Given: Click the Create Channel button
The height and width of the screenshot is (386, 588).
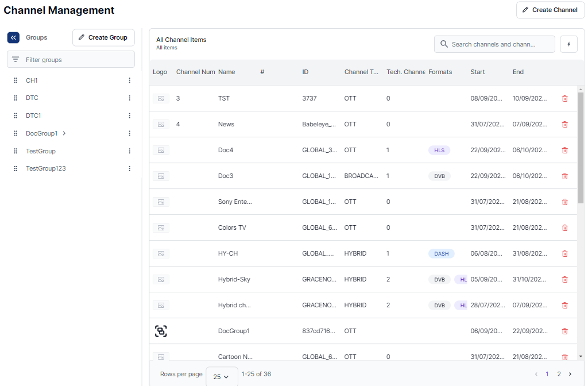Looking at the screenshot, I should (550, 10).
